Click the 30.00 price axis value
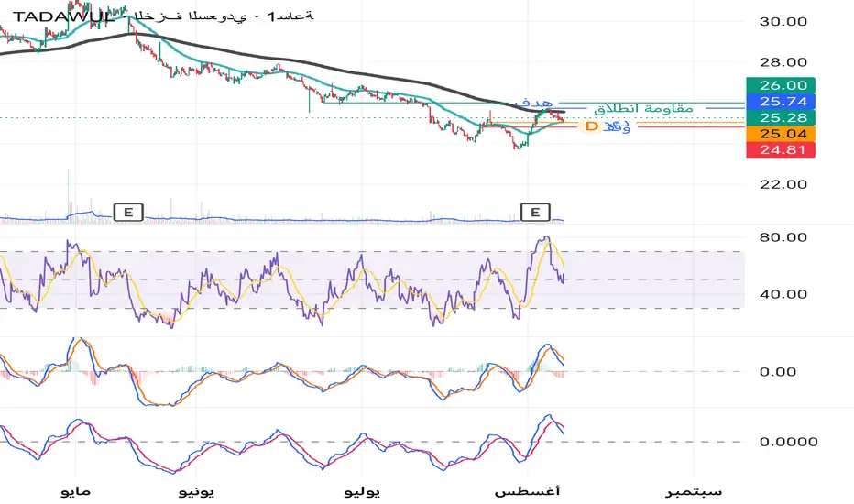The height and width of the screenshot is (504, 854). (x=783, y=22)
